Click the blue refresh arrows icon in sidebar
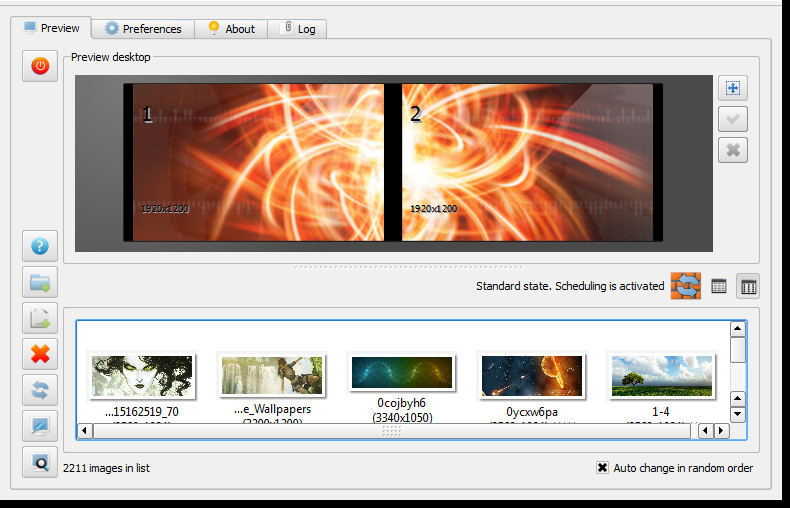790x508 pixels. pyautogui.click(x=40, y=390)
